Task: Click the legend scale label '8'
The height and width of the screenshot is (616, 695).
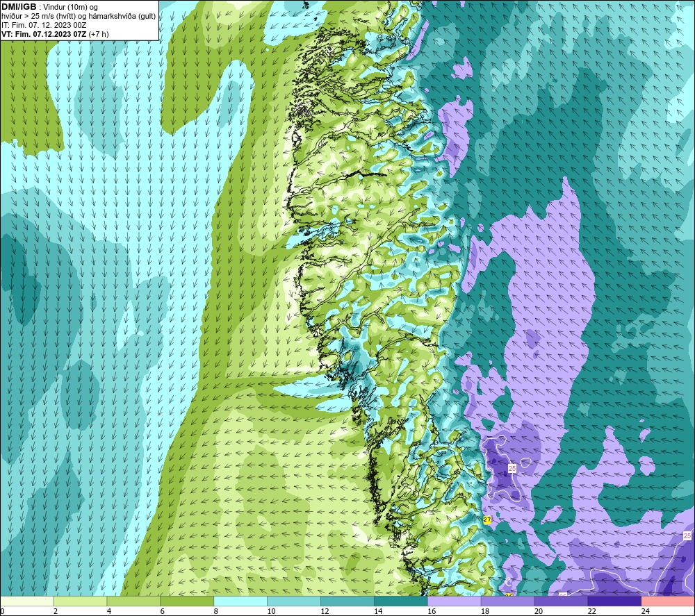Action: (x=216, y=612)
